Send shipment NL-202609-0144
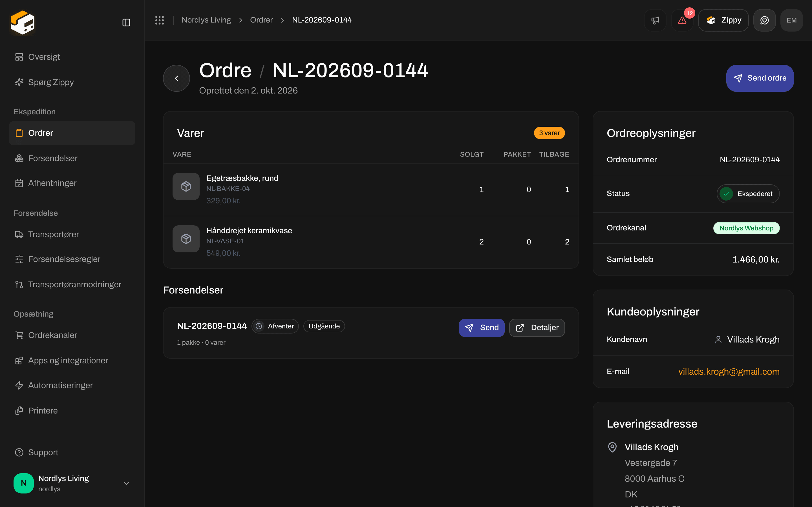 click(x=482, y=328)
